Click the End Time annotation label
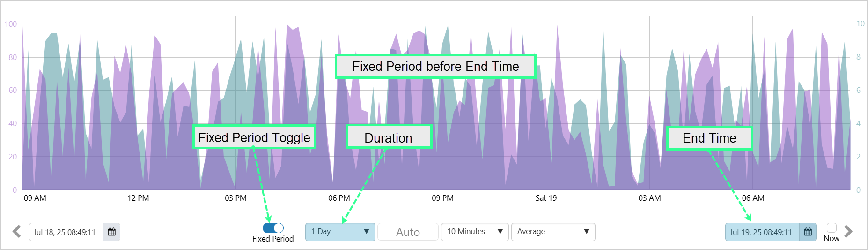This screenshot has height=250, width=868. [x=709, y=138]
